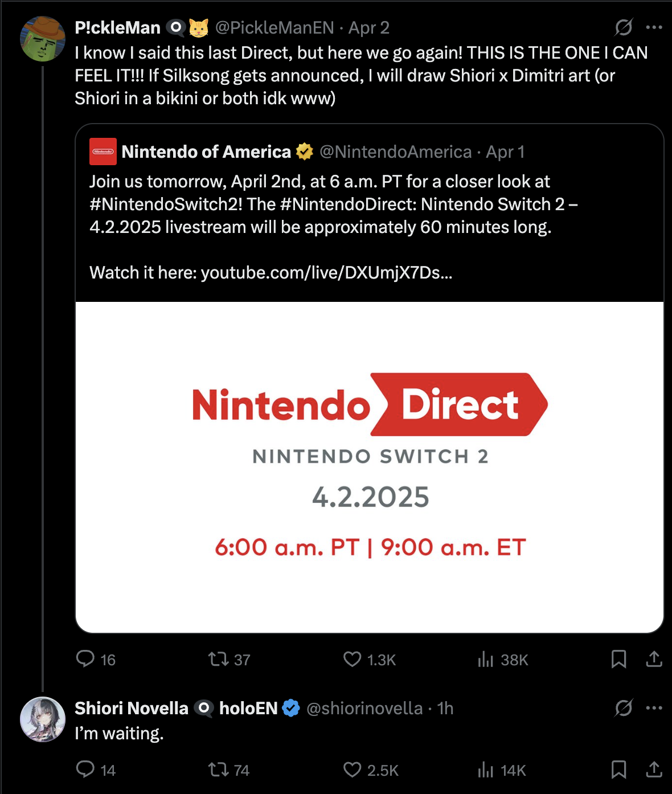The width and height of the screenshot is (672, 794).
Task: View analytics on Shiori Novella's reply
Action: pos(486,770)
